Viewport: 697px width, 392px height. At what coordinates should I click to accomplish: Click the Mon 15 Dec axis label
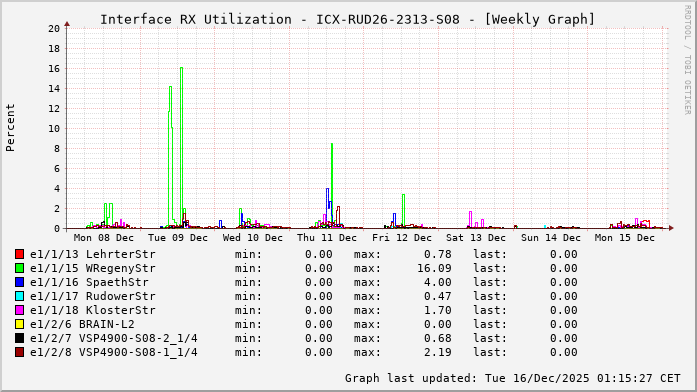click(x=625, y=238)
